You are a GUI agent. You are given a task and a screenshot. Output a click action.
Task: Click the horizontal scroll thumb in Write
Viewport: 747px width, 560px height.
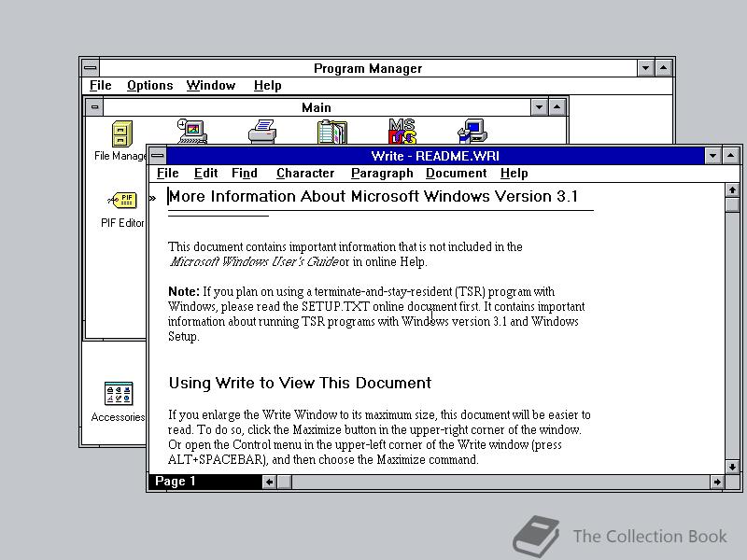[x=285, y=482]
